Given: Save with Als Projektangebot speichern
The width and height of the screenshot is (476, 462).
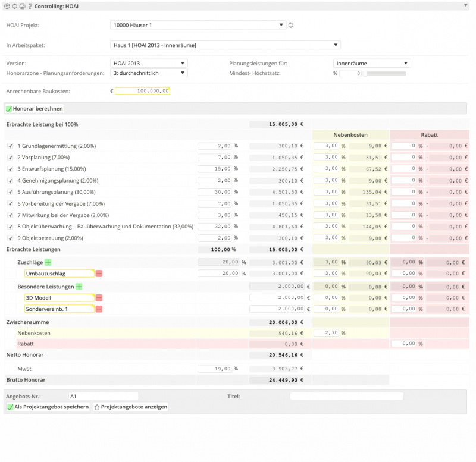Looking at the screenshot, I should tap(48, 407).
